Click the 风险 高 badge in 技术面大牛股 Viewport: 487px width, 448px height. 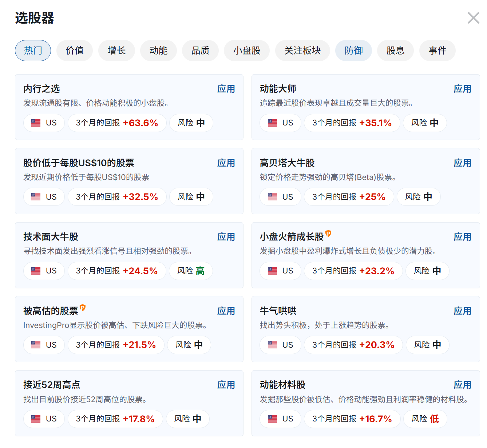coord(191,271)
